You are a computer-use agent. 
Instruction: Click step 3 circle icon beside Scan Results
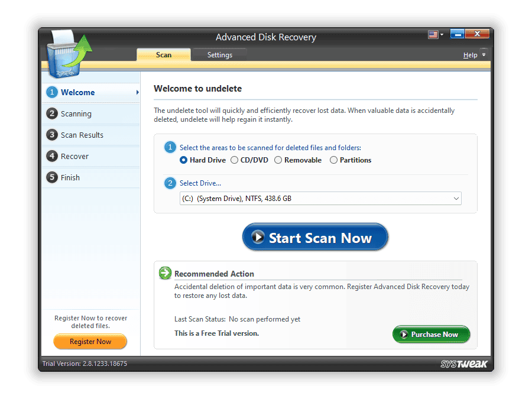(52, 135)
